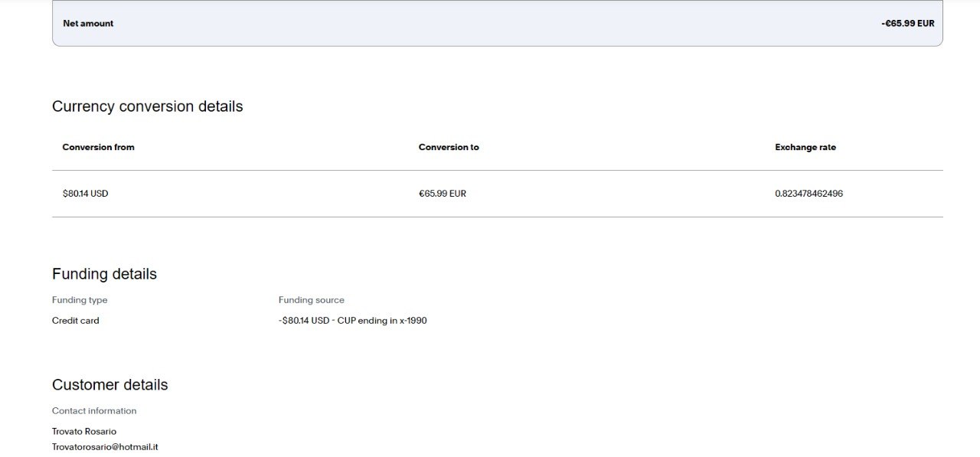Viewport: 980px width, 457px height.
Task: Select the €65.99 EUR conversion to cell
Action: [x=442, y=194]
